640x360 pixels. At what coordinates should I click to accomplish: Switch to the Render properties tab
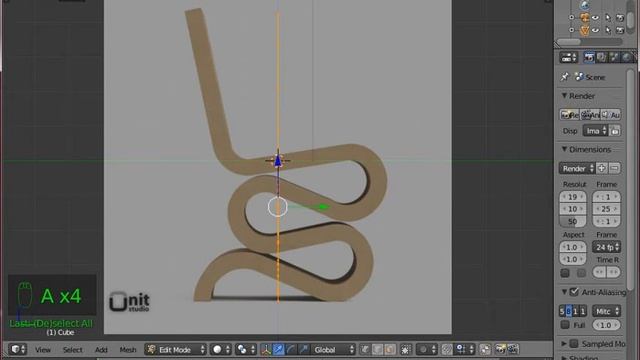tap(589, 58)
